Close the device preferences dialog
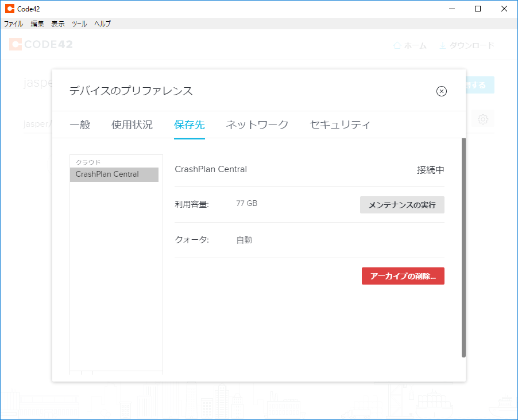The height and width of the screenshot is (420, 518). coord(442,91)
